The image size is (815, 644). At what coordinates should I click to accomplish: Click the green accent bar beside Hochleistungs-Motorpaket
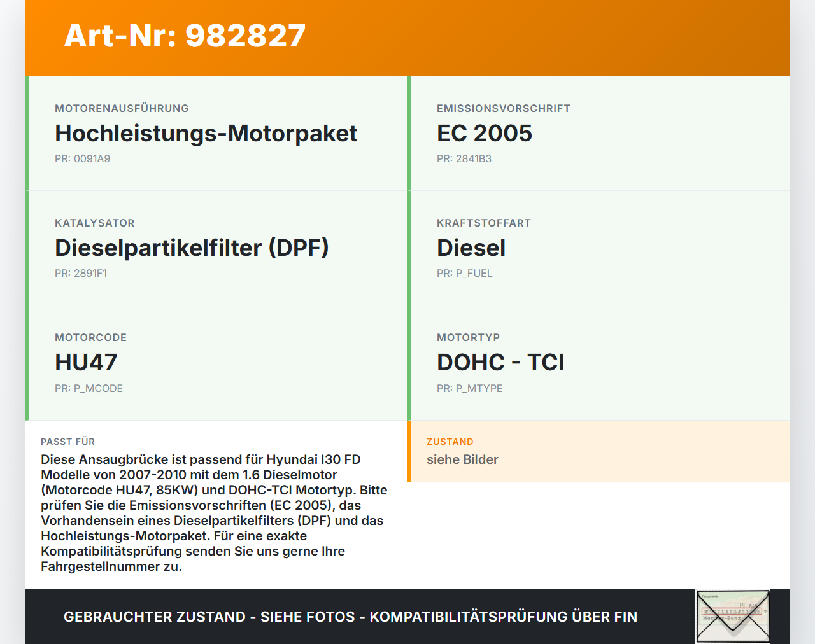pos(27,134)
